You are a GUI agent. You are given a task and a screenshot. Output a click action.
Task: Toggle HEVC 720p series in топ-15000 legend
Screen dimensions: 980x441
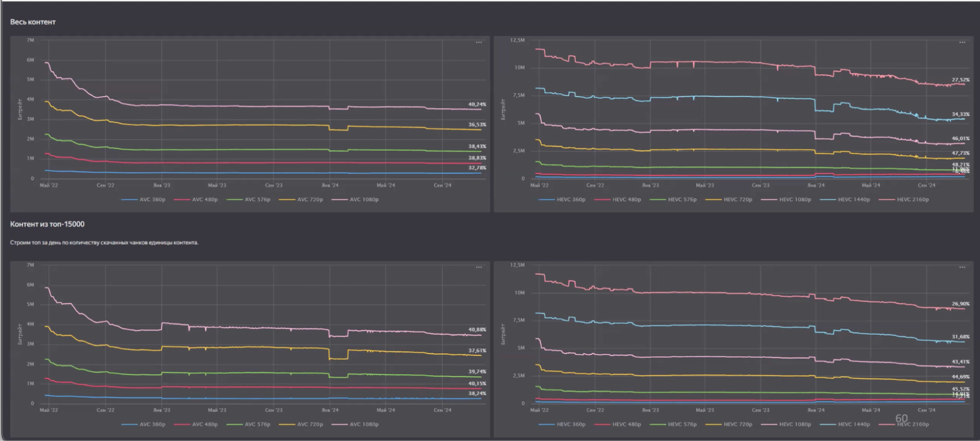pyautogui.click(x=729, y=424)
